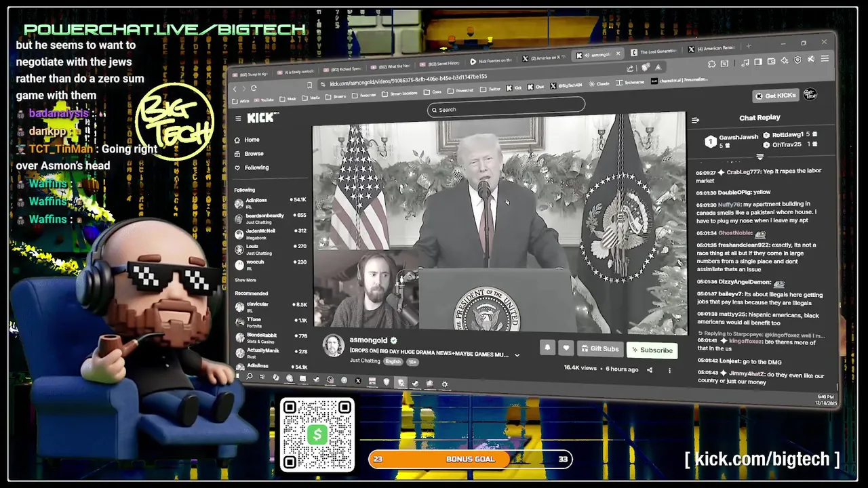Open the @BigTech404 bookmark
Image resolution: width=868 pixels, height=488 pixels.
(566, 85)
